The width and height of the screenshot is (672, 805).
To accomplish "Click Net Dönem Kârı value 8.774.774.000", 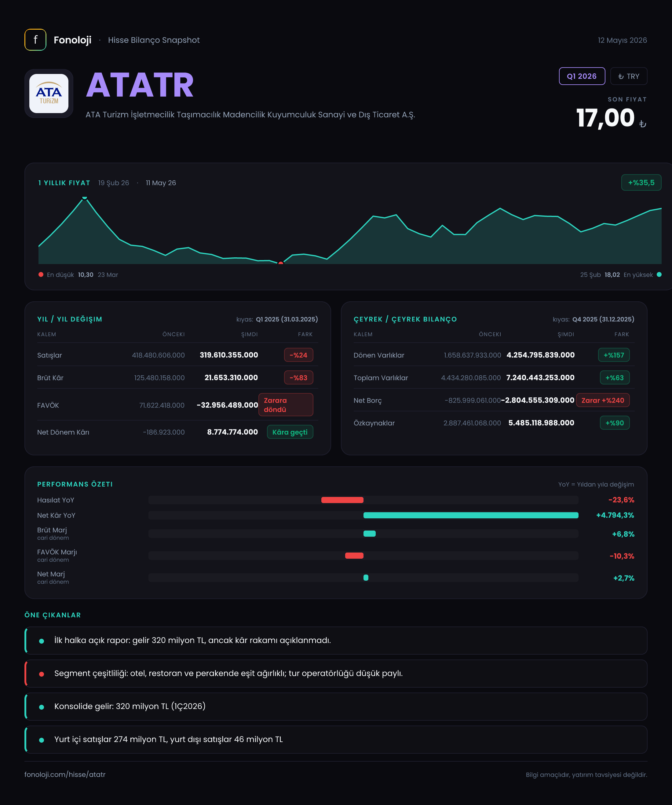I will point(232,432).
